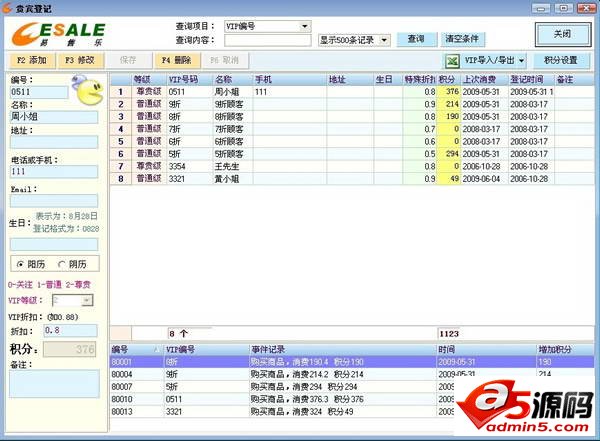This screenshot has height=441, width=600.
Task: Click the app icon in title bar
Action: (x=7, y=7)
